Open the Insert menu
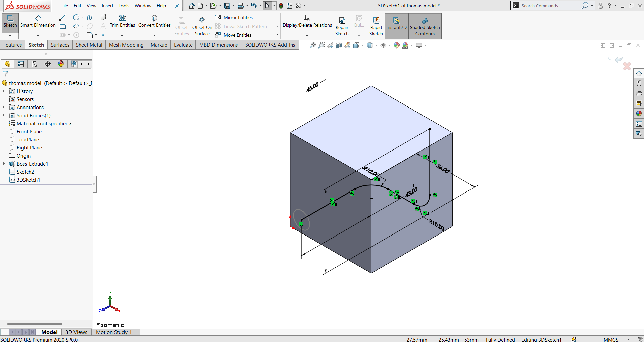Screen dimensions: 644x342 (107, 6)
